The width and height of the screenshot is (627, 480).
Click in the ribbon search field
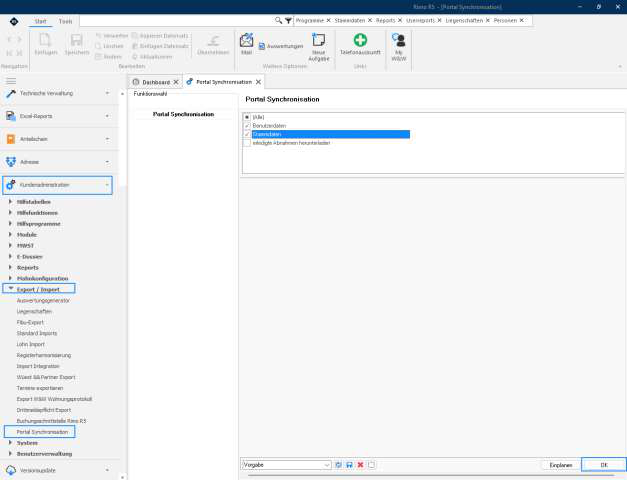tap(176, 20)
